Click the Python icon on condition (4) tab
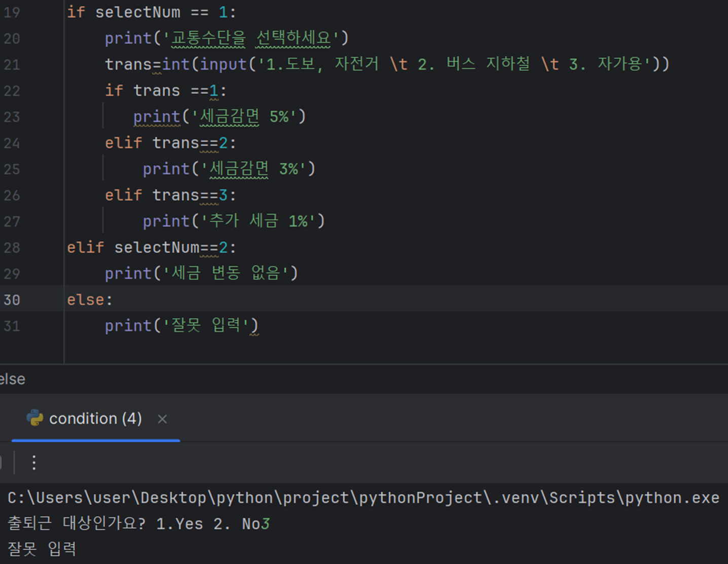This screenshot has height=564, width=728. pos(35,418)
